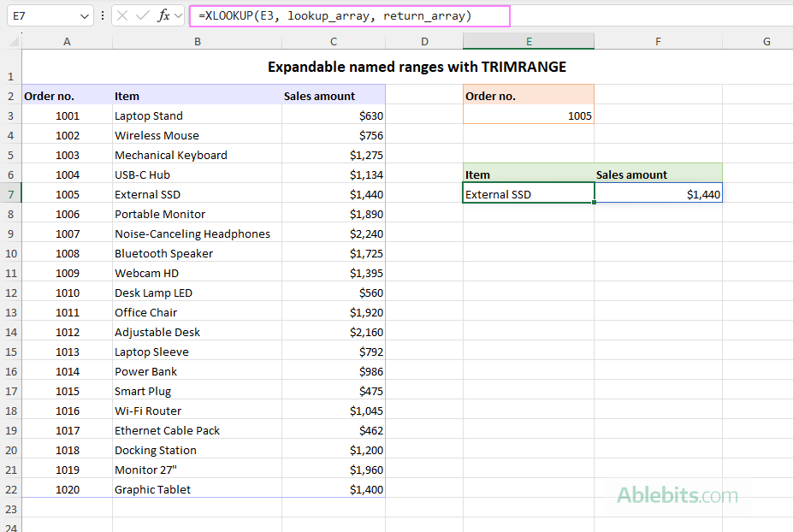Select row header 7

coord(9,193)
